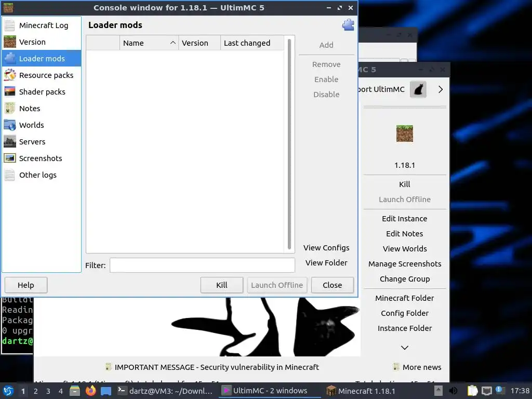Click Enable in the mods panel
This screenshot has width=532, height=399.
pos(326,79)
